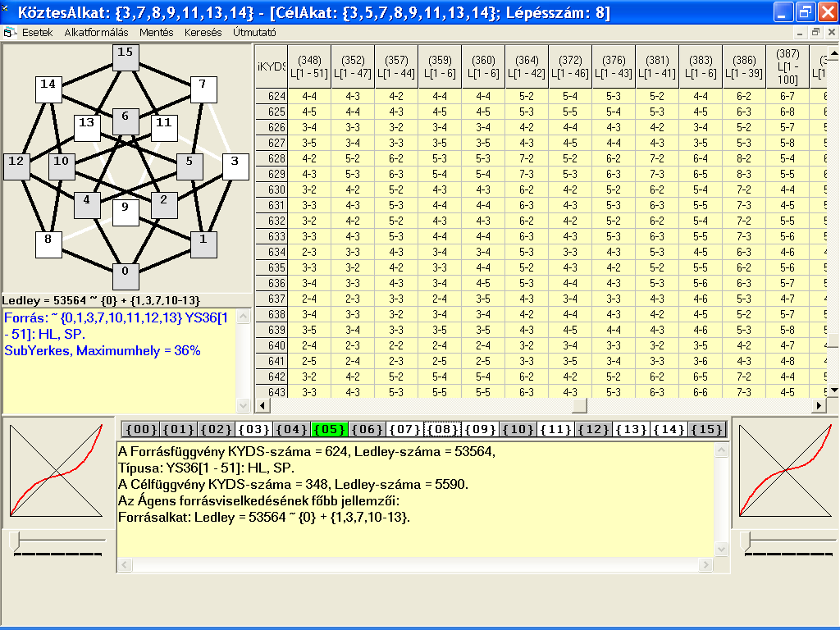Click graph node 0

point(126,276)
